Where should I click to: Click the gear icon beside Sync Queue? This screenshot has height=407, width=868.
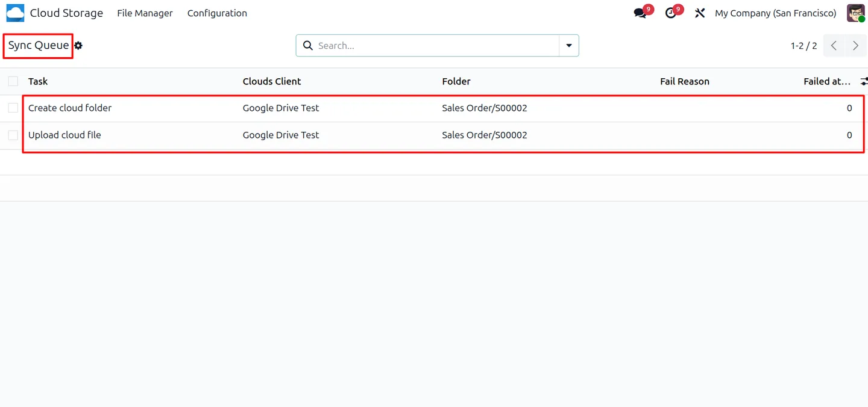(78, 46)
